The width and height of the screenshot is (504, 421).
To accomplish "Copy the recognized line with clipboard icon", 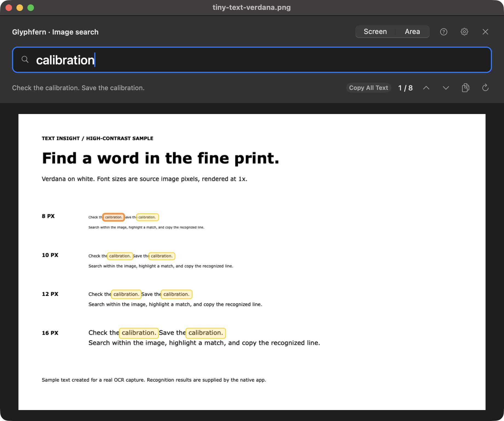I will coord(465,88).
